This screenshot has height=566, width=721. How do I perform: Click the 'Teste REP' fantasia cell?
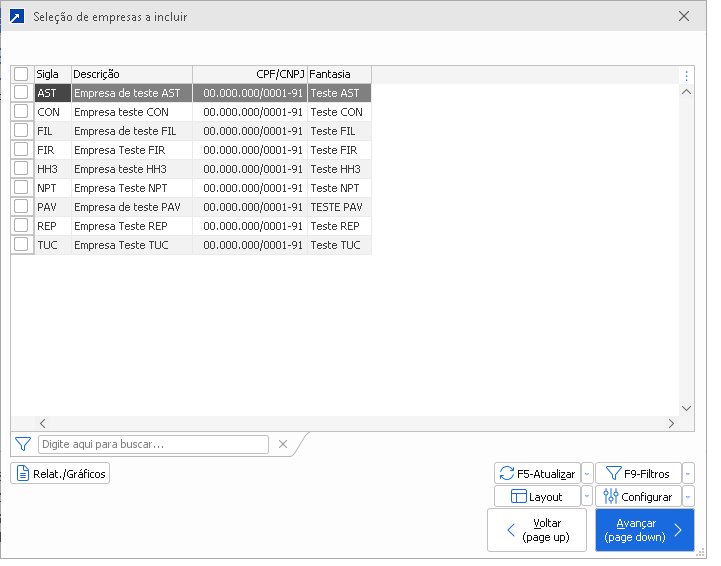pos(339,226)
